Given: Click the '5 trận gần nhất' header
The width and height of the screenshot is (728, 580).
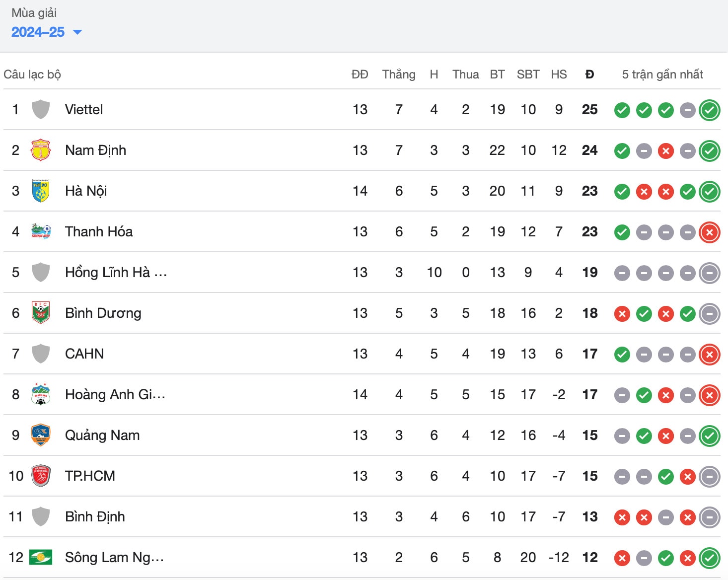Looking at the screenshot, I should pos(662,74).
